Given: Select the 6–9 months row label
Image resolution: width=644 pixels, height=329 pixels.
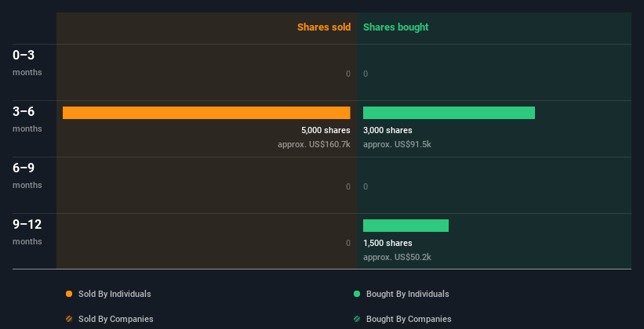Looking at the screenshot, I should point(27,175).
